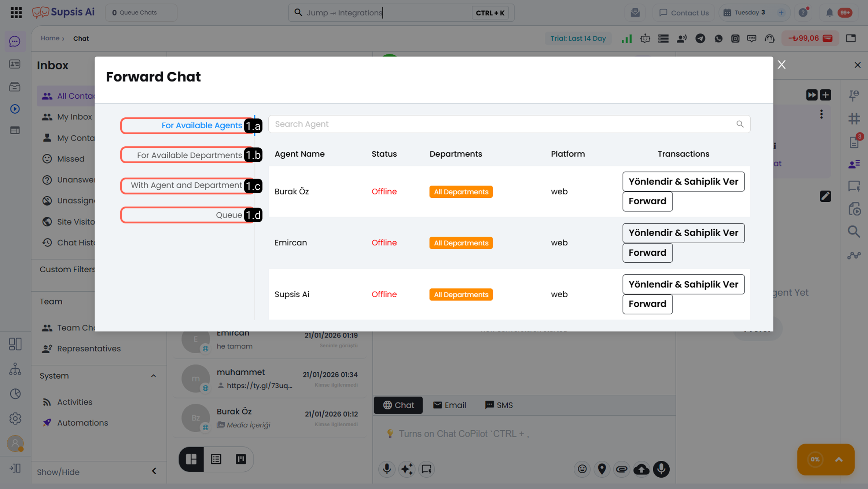This screenshot has width=868, height=489.
Task: Click the location pin icon
Action: click(602, 469)
